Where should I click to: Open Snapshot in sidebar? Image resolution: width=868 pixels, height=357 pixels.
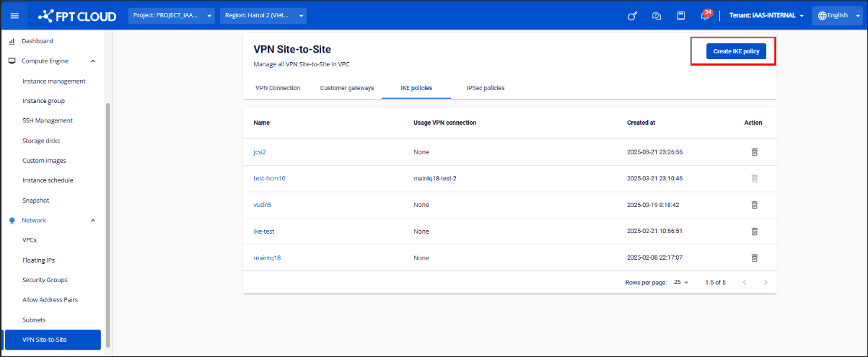coord(35,200)
